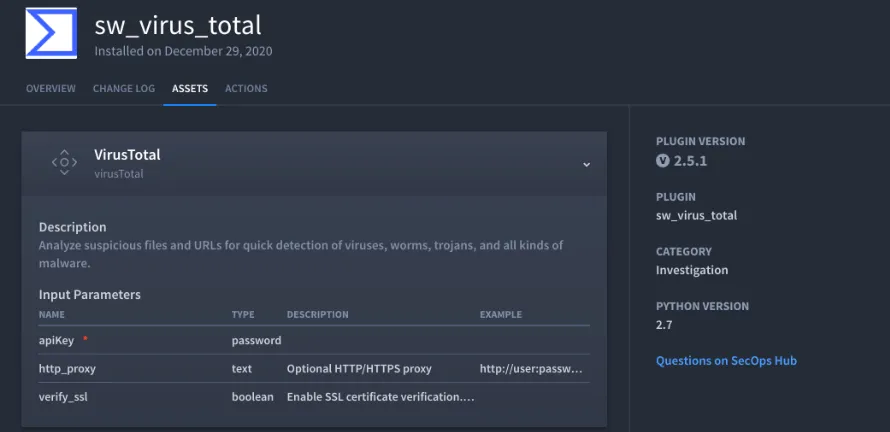The height and width of the screenshot is (432, 890).
Task: Select the ASSETS tab
Action: (x=190, y=89)
